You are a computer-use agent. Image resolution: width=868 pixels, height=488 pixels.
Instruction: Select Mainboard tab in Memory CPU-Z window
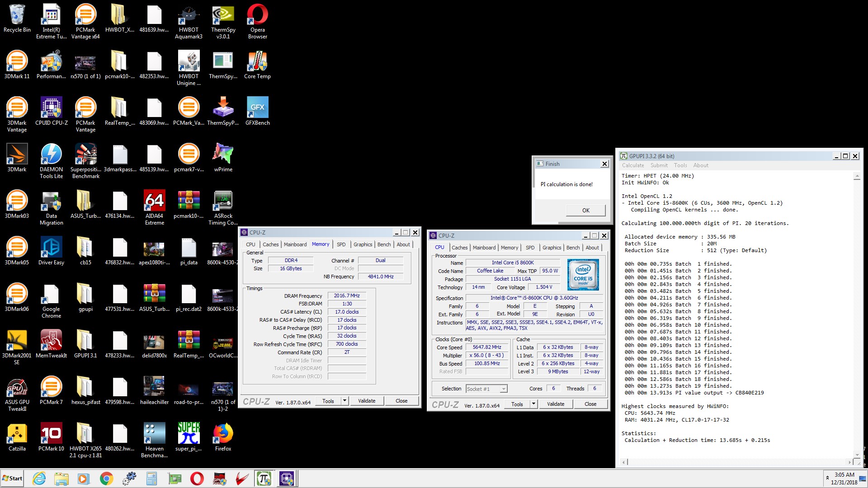(x=295, y=244)
